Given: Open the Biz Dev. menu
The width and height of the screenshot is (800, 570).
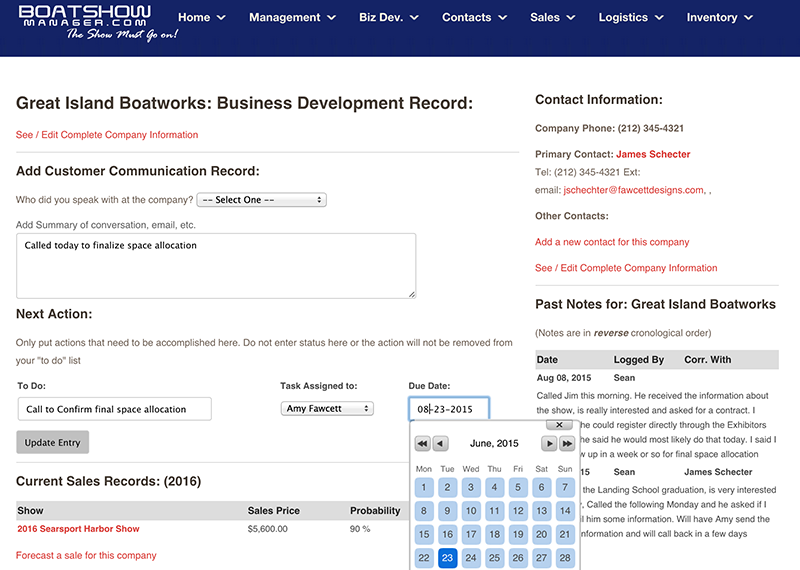Looking at the screenshot, I should [389, 17].
